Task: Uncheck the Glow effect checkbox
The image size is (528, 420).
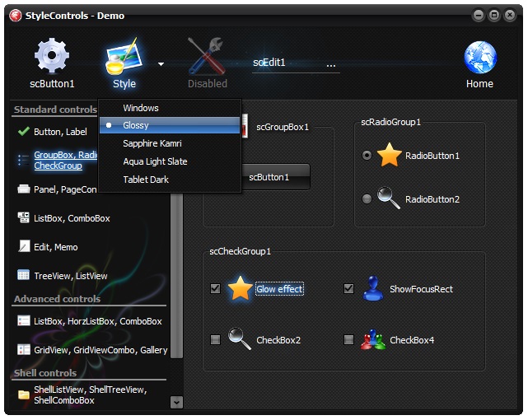Action: (215, 288)
